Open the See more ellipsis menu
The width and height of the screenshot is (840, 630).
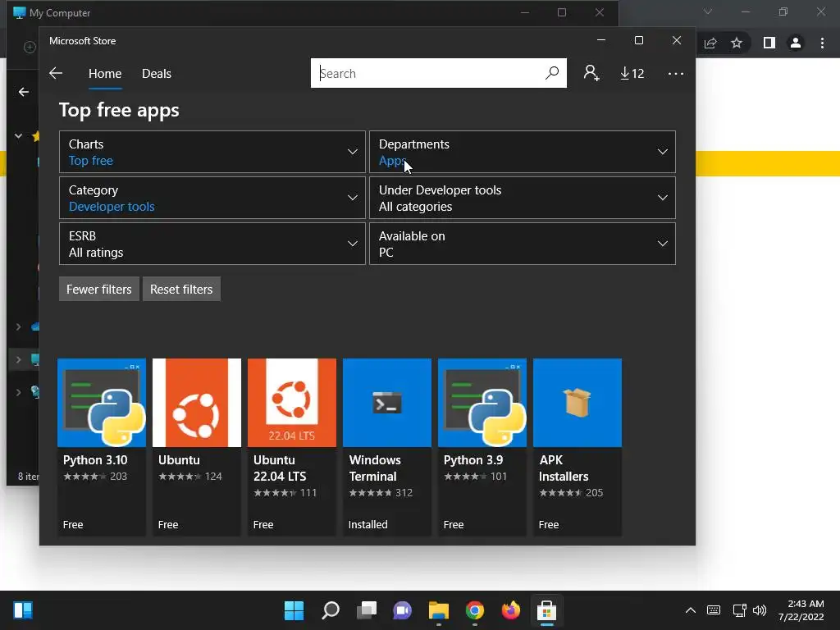tap(676, 73)
